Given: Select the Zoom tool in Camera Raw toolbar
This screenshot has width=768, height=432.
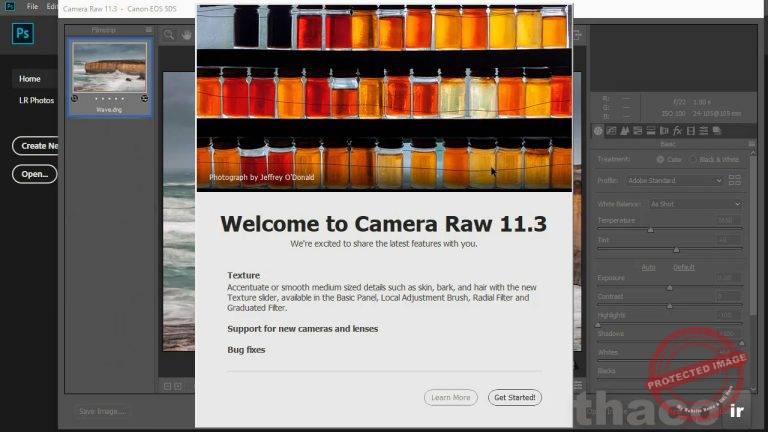Looking at the screenshot, I should 170,34.
